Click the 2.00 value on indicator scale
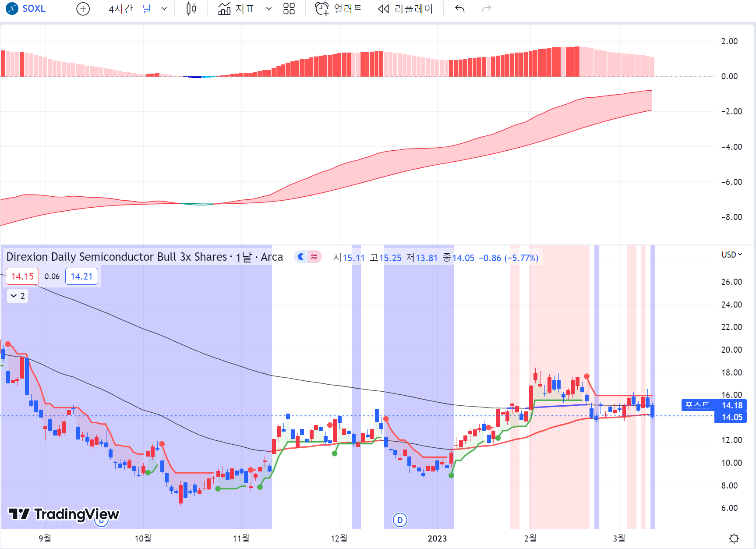The image size is (756, 549). point(729,41)
